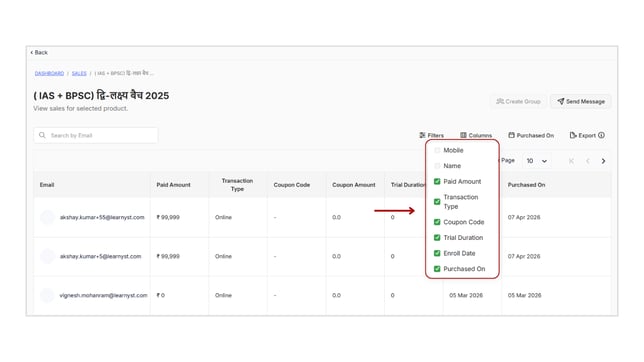Image resolution: width=644 pixels, height=362 pixels.
Task: Open the Columns menu
Action: pyautogui.click(x=476, y=135)
